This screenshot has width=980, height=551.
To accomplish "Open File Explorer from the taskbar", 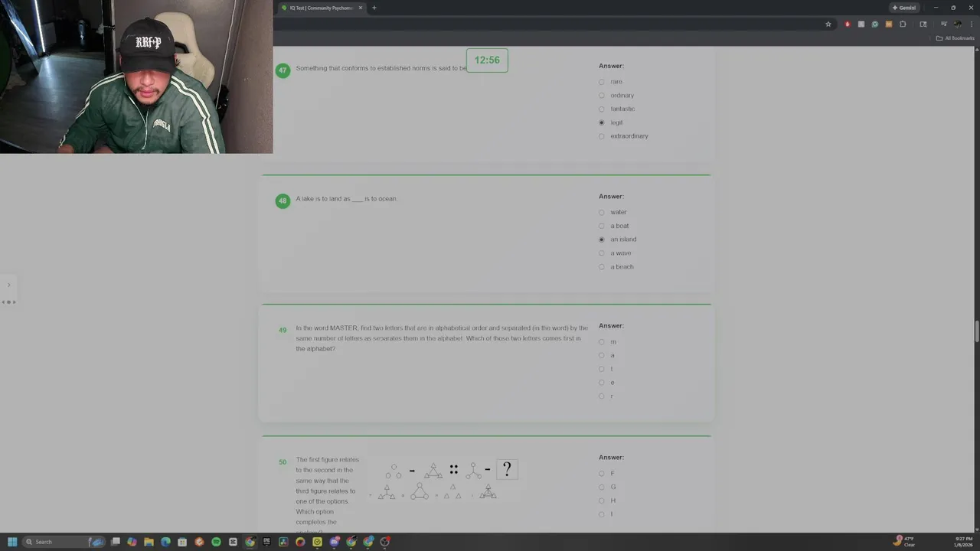I will tap(149, 542).
